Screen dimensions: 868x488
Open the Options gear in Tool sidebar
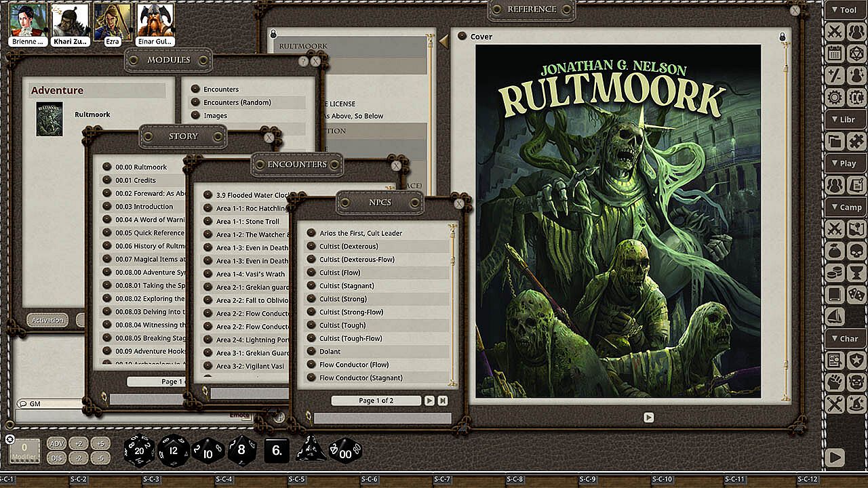[x=835, y=97]
